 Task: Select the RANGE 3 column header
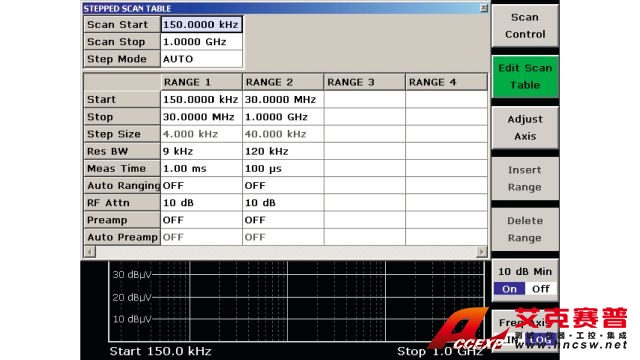364,82
